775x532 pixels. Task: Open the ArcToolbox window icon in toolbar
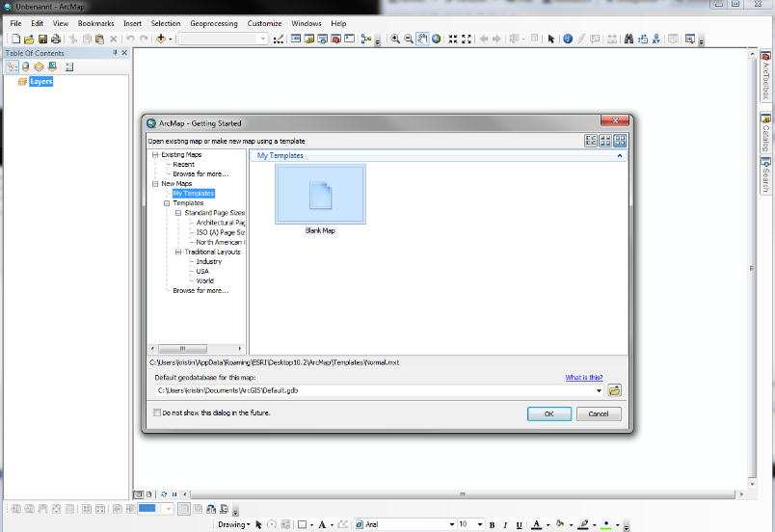(336, 39)
